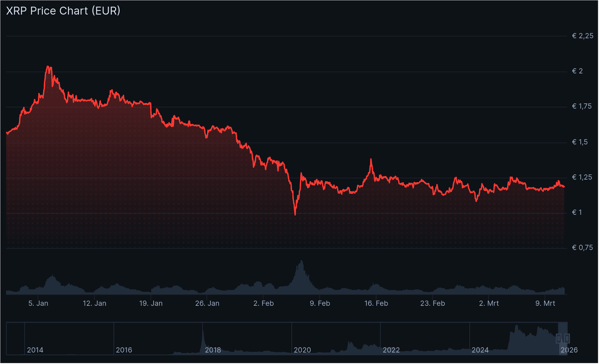Click the price line at its early January peak
The height and width of the screenshot is (364, 599).
coord(48,66)
